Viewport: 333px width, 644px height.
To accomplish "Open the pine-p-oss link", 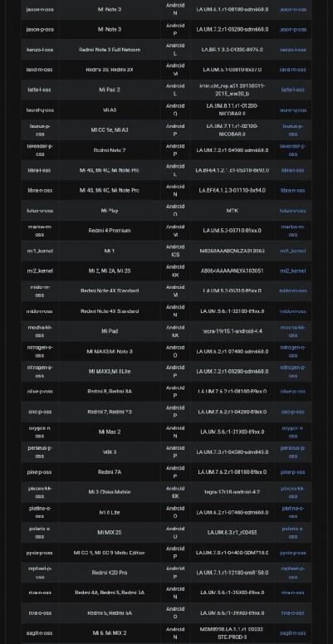I will click(x=292, y=472).
